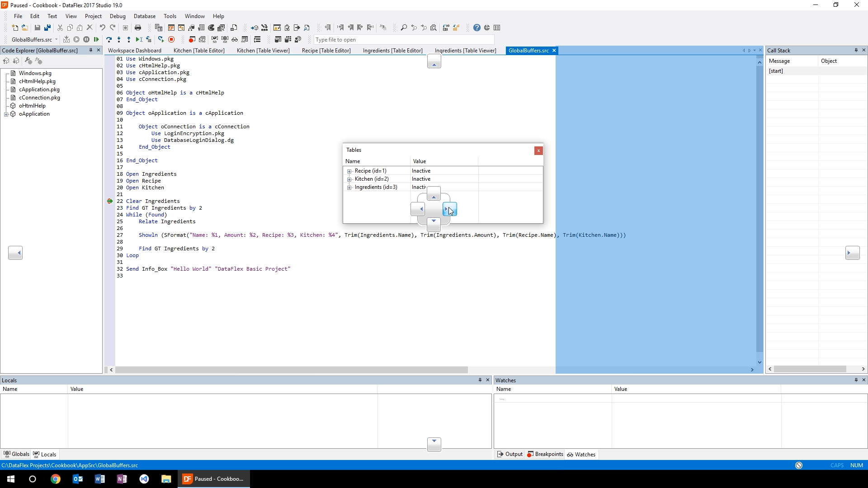
Task: Toggle the breakpoint marker on line 22
Action: click(110, 201)
